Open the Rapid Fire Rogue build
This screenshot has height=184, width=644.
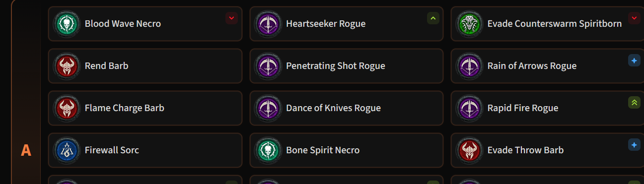(547, 108)
